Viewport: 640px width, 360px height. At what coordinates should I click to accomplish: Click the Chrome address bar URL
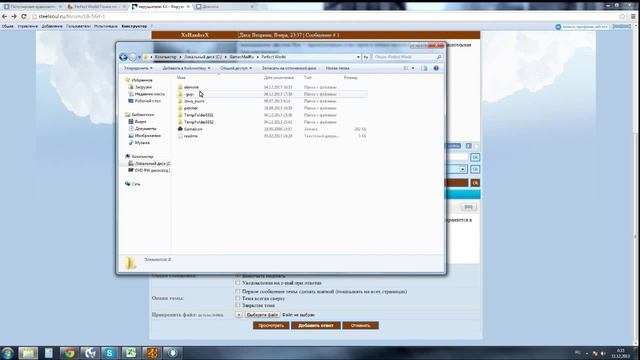(x=72, y=16)
